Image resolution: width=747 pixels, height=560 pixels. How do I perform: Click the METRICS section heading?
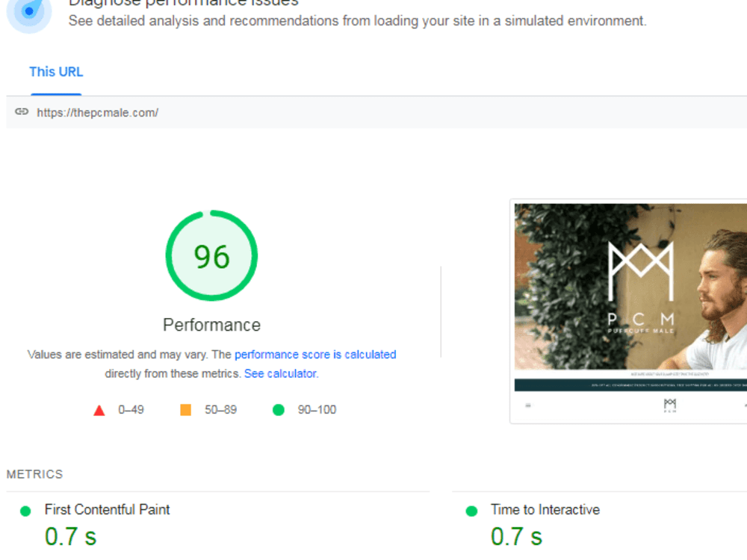point(35,474)
